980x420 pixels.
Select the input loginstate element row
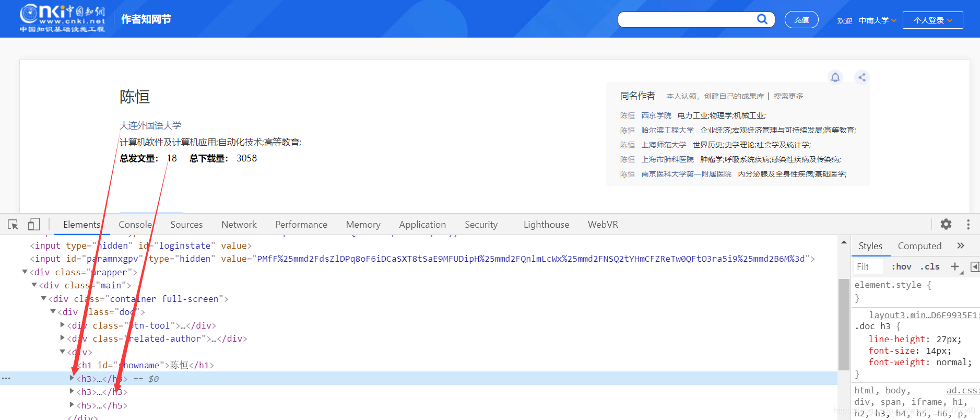click(140, 246)
